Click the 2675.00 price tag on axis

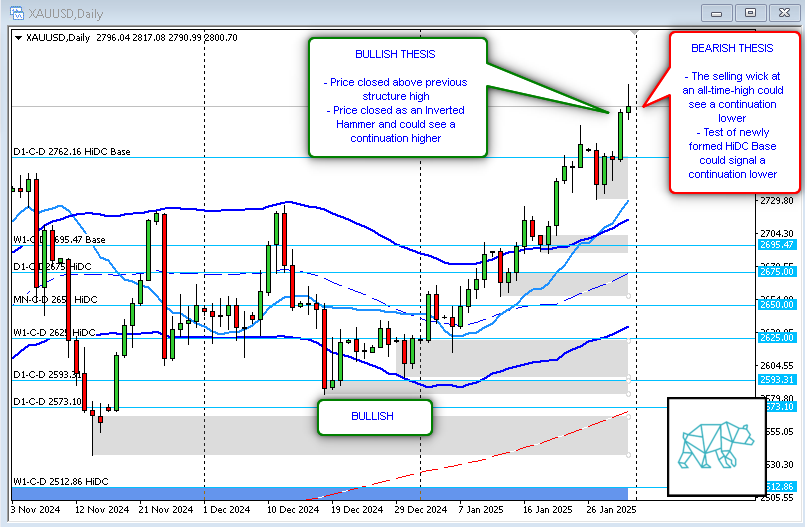click(x=776, y=271)
